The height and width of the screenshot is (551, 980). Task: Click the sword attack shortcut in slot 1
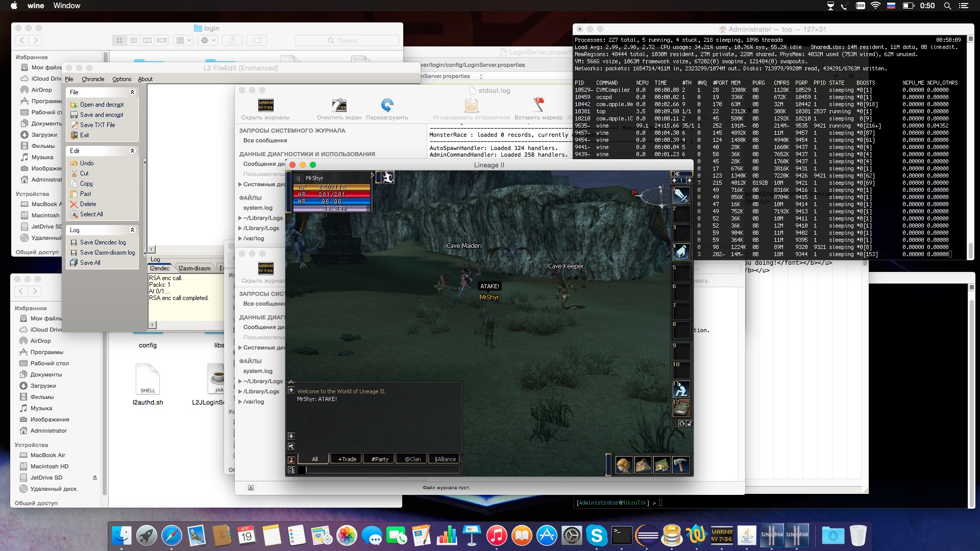tap(681, 196)
